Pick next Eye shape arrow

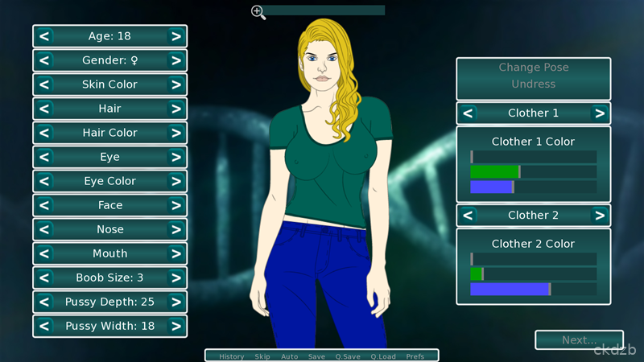click(176, 157)
